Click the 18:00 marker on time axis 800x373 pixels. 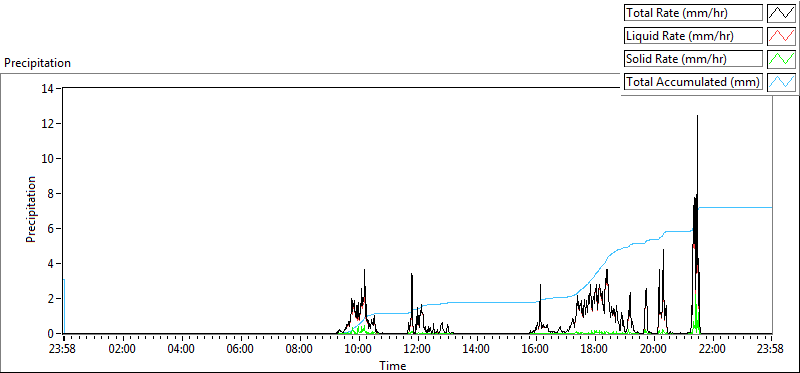coord(595,350)
